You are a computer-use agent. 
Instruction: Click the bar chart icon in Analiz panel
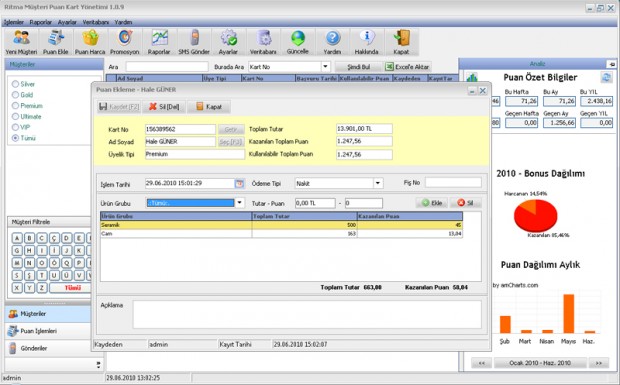pyautogui.click(x=472, y=77)
